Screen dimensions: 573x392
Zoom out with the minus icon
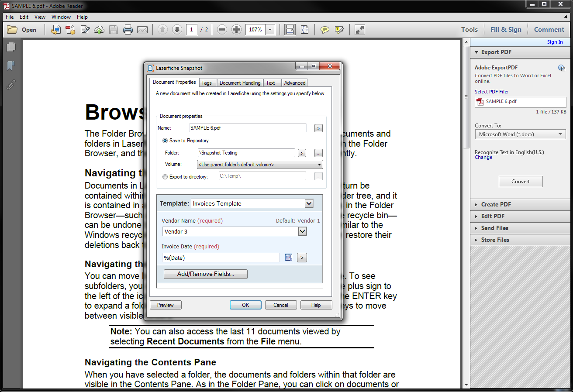tap(222, 30)
